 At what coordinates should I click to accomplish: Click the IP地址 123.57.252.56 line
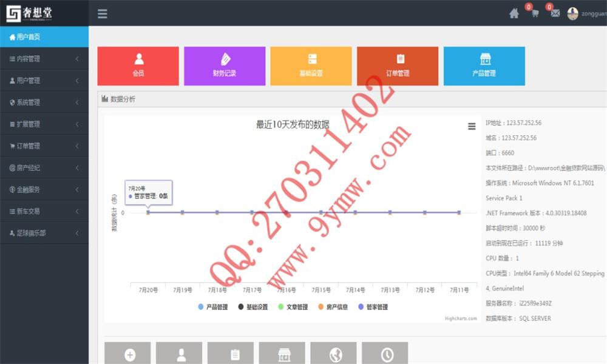pyautogui.click(x=514, y=123)
